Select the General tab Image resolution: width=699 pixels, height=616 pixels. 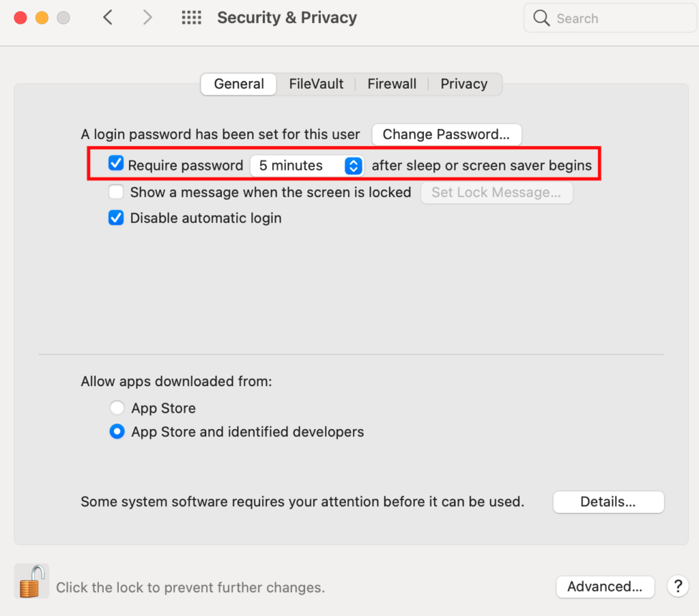pyautogui.click(x=239, y=84)
